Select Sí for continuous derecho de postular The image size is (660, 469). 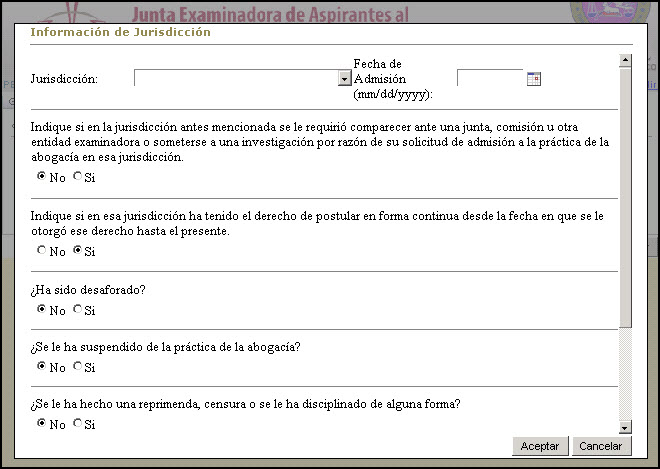[78, 251]
